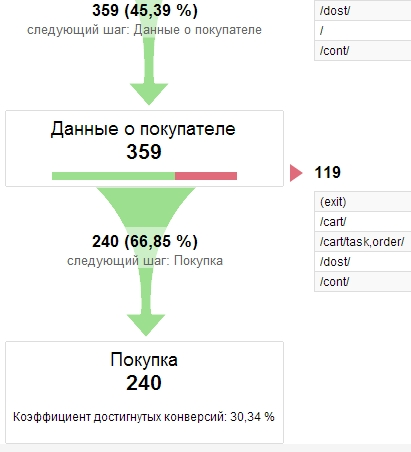Select the green segment of the progress bar

113,176
